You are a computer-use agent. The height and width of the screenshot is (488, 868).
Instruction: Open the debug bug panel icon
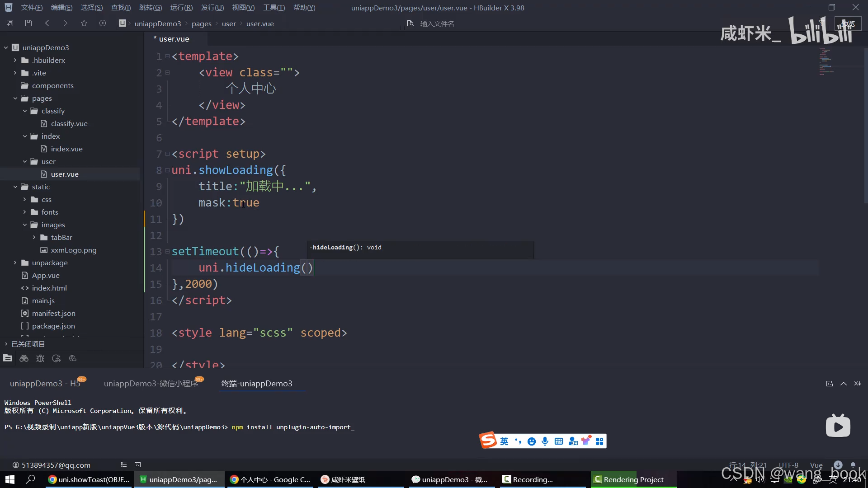[x=40, y=358]
